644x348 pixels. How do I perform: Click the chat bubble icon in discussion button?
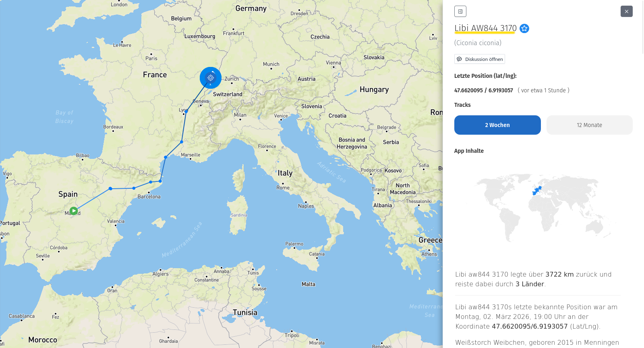pos(459,59)
